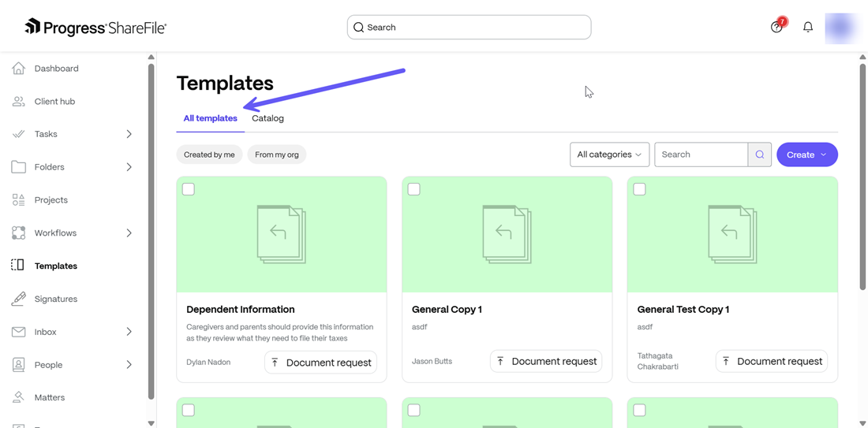868x428 pixels.
Task: Click the Dashboard house icon
Action: (19, 69)
